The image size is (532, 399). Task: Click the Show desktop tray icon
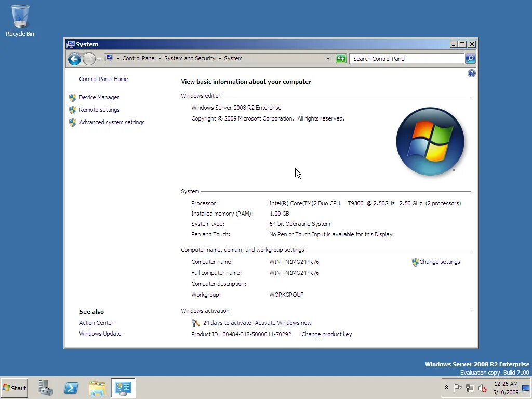pos(526,388)
